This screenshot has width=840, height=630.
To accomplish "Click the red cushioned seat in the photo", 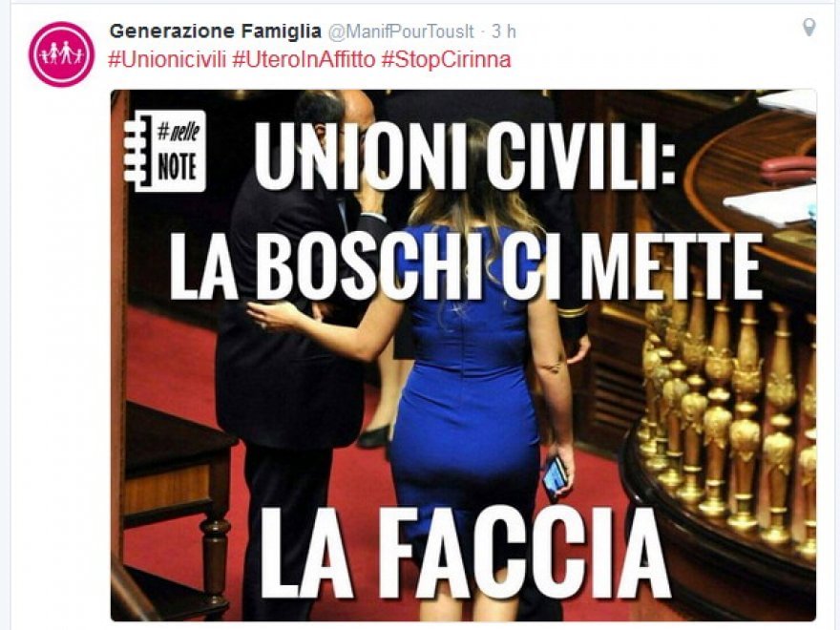I will pyautogui.click(x=787, y=170).
